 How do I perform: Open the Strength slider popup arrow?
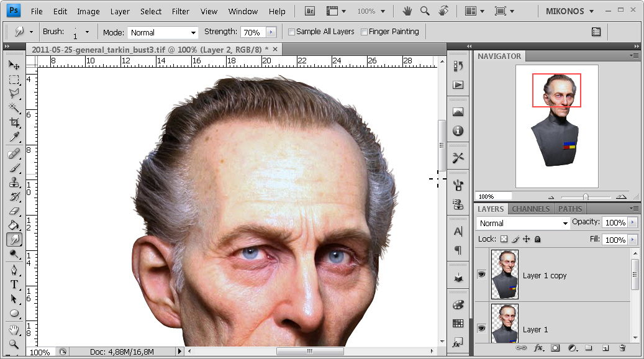click(x=271, y=32)
